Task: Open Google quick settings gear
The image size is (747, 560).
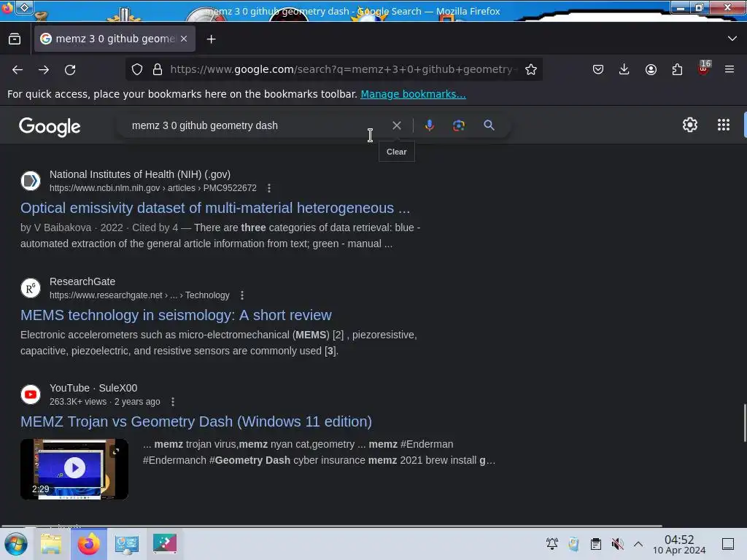Action: pyautogui.click(x=689, y=125)
